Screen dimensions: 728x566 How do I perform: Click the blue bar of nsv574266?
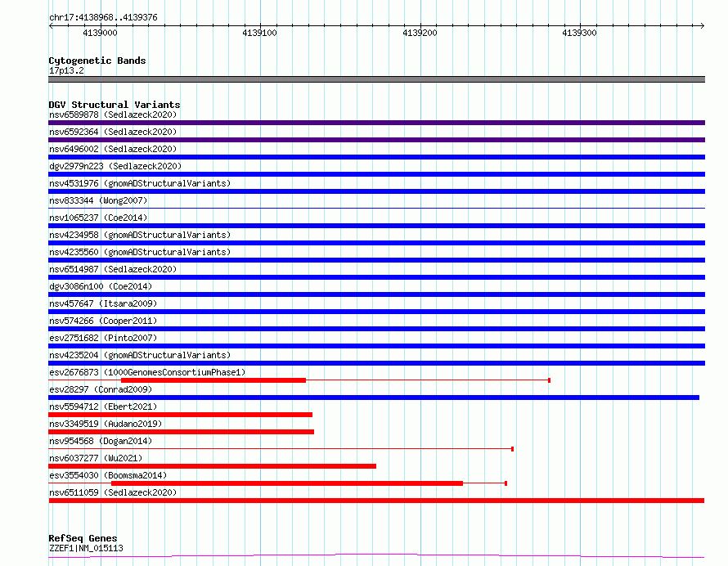pyautogui.click(x=376, y=329)
